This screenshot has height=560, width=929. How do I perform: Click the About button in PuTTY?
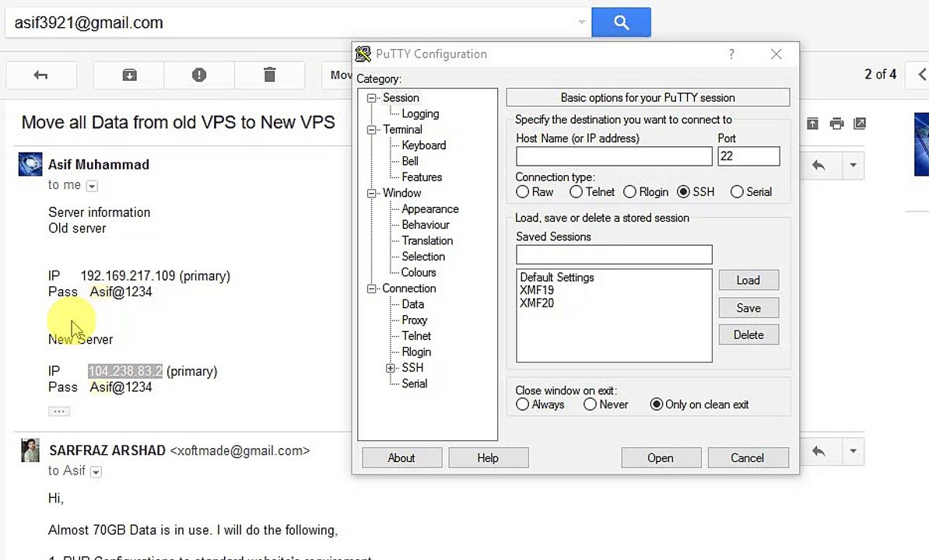(x=401, y=458)
